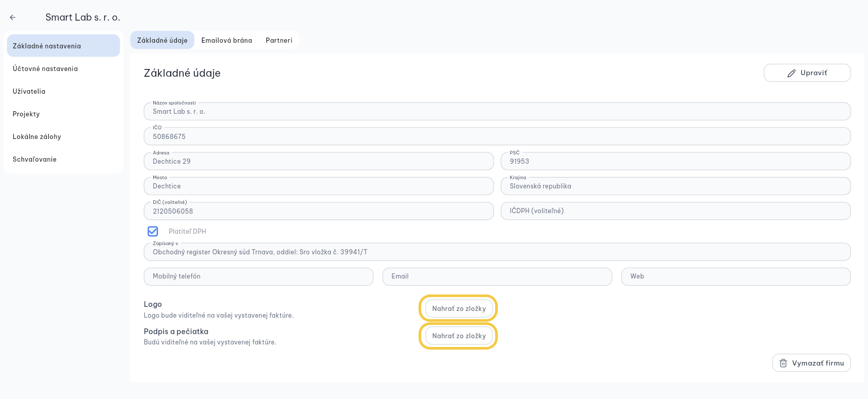
Task: Click the PSČ field 91953
Action: (x=676, y=161)
